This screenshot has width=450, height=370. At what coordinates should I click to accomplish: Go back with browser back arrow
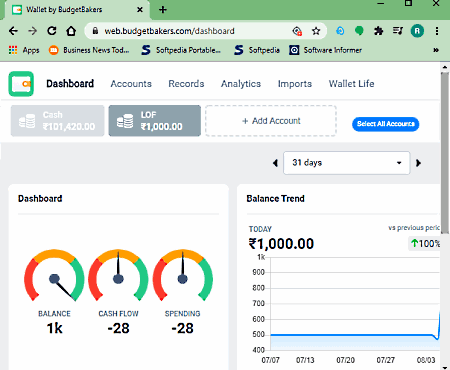click(x=13, y=31)
